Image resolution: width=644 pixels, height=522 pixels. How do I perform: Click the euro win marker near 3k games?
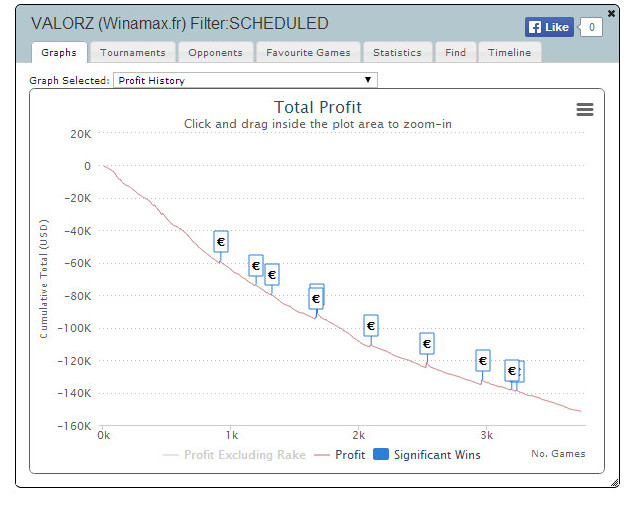point(483,361)
